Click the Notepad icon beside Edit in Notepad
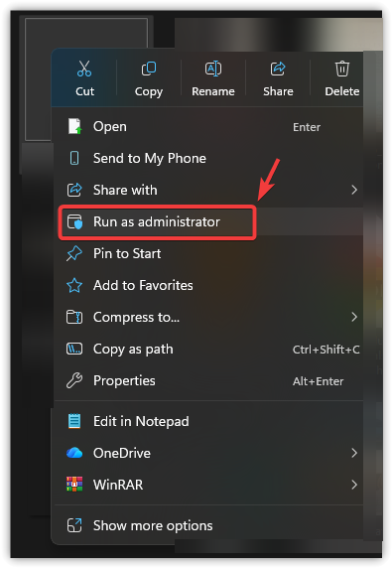The image size is (392, 568). coord(74,421)
